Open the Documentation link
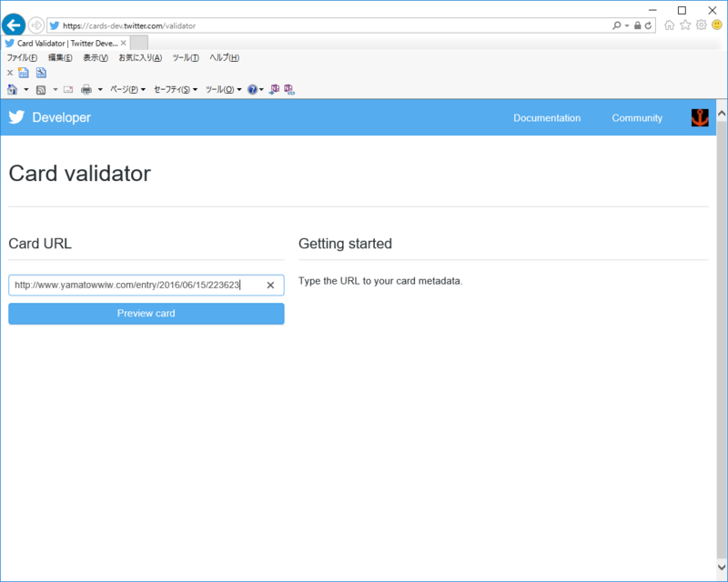Viewport: 728px width, 582px height. pos(547,118)
